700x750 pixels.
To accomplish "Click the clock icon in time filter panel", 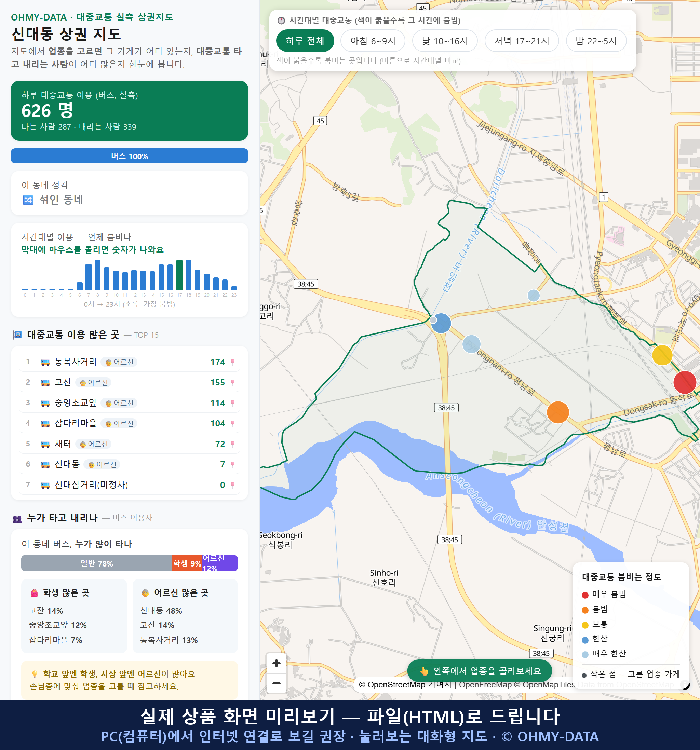I will 281,21.
